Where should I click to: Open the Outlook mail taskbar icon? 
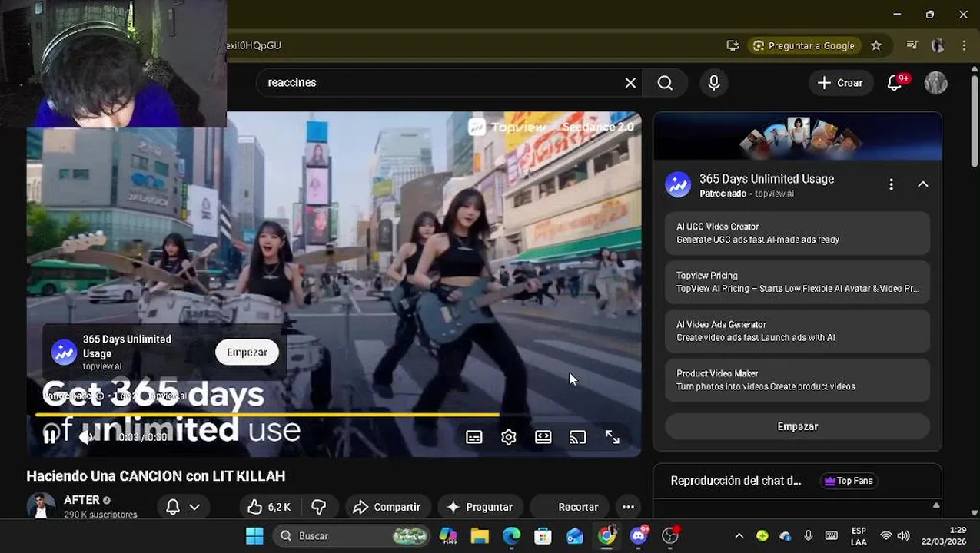coord(574,536)
